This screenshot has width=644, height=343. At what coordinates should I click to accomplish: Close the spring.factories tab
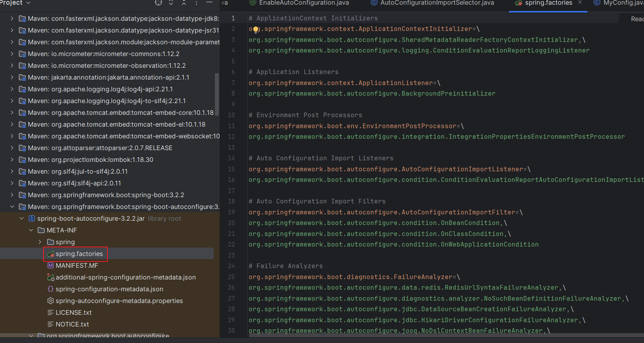pyautogui.click(x=580, y=2)
